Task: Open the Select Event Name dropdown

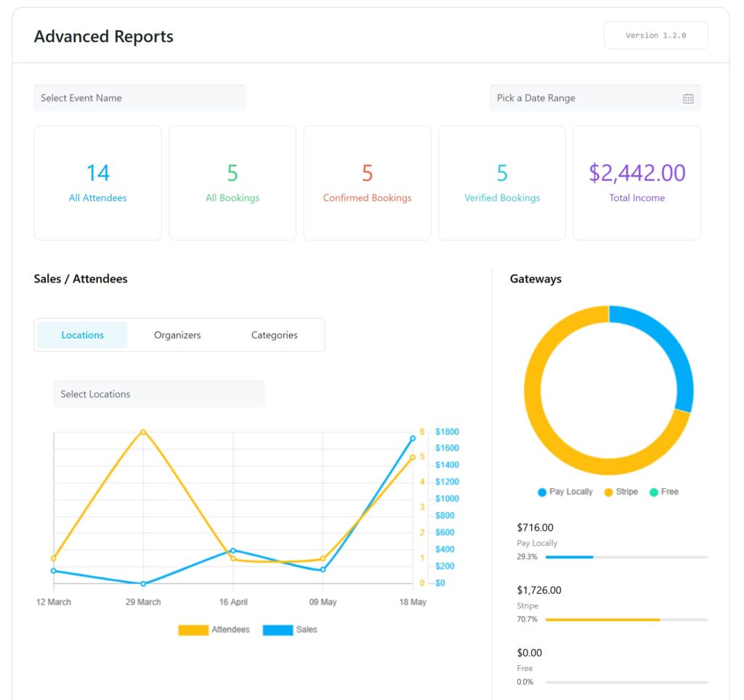Action: 139,97
